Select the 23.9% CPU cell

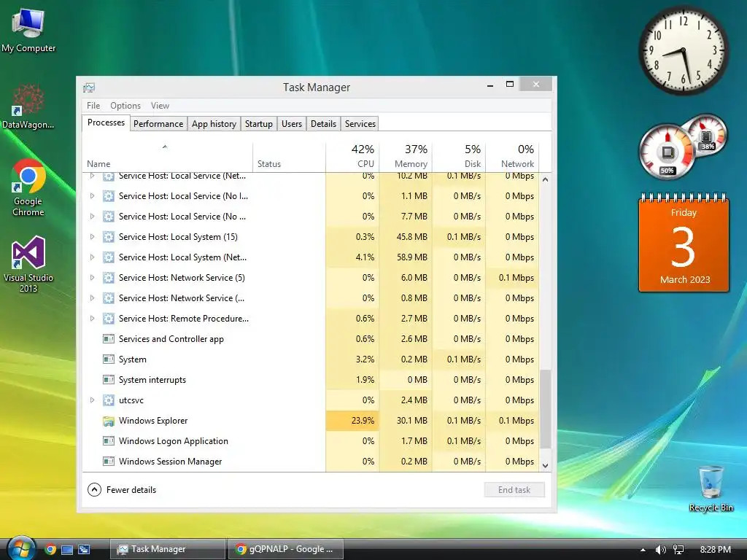coord(352,421)
